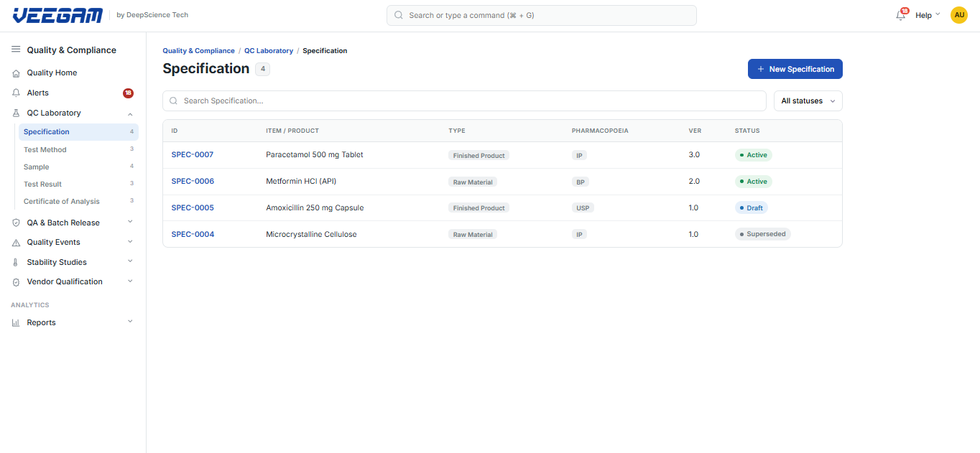Click the Veegam logo
Image resolution: width=980 pixels, height=453 pixels.
tap(58, 15)
